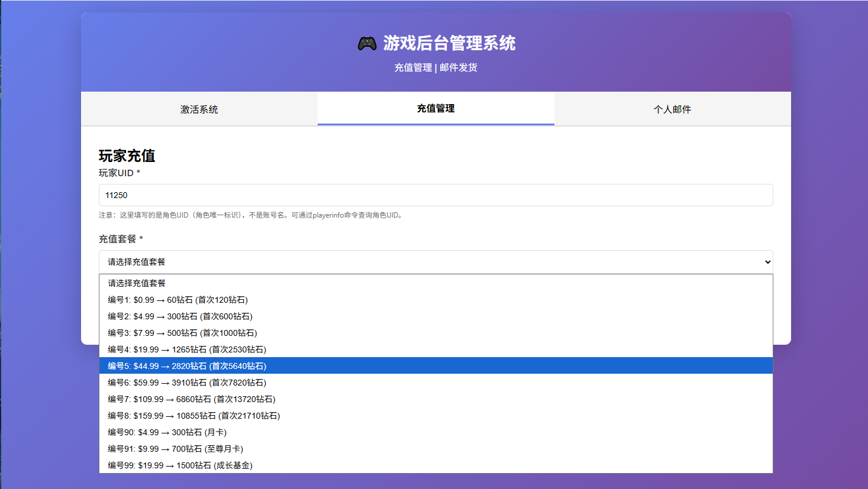
Task: Select 编号3 $7.99 500钻石 option
Action: pos(182,333)
